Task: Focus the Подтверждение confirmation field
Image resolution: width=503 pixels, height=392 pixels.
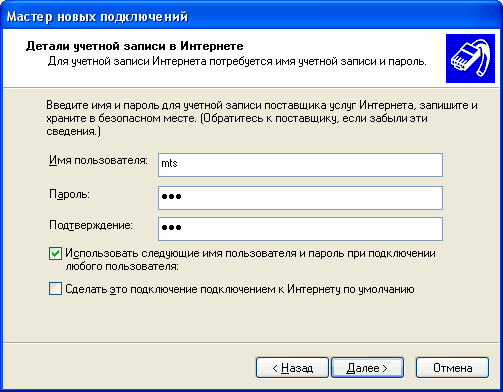Action: [x=300, y=229]
